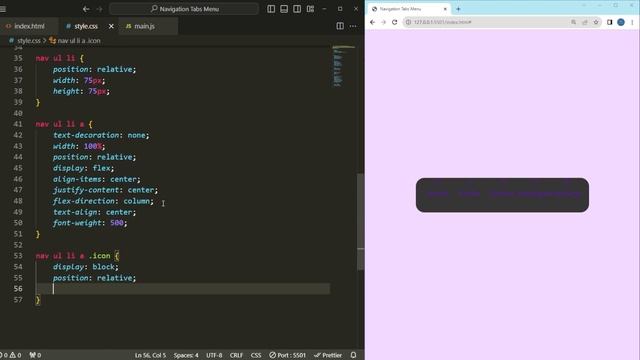Toggle the secondary side bar layout icon
The image size is (640, 360).
point(297,9)
